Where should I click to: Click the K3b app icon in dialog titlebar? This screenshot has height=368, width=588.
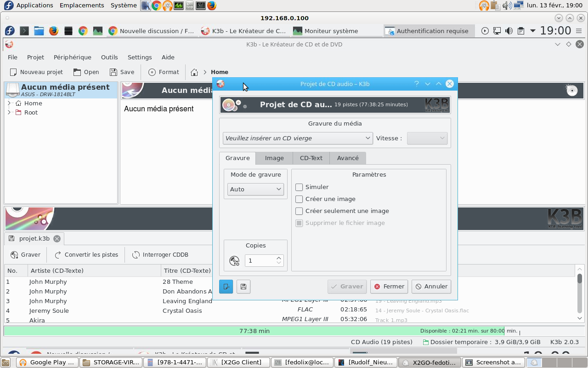(x=220, y=84)
